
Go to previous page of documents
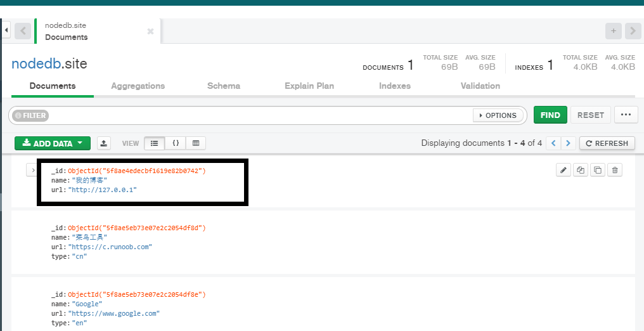point(553,143)
